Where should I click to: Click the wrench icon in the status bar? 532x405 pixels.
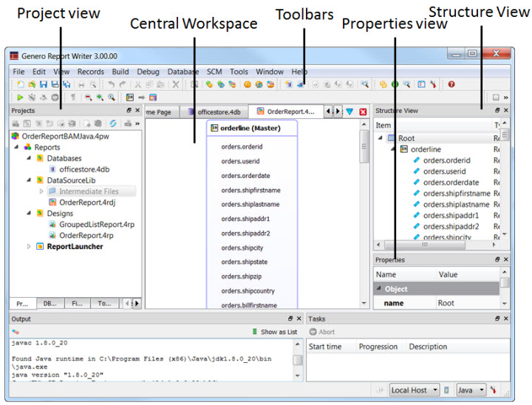(x=493, y=390)
